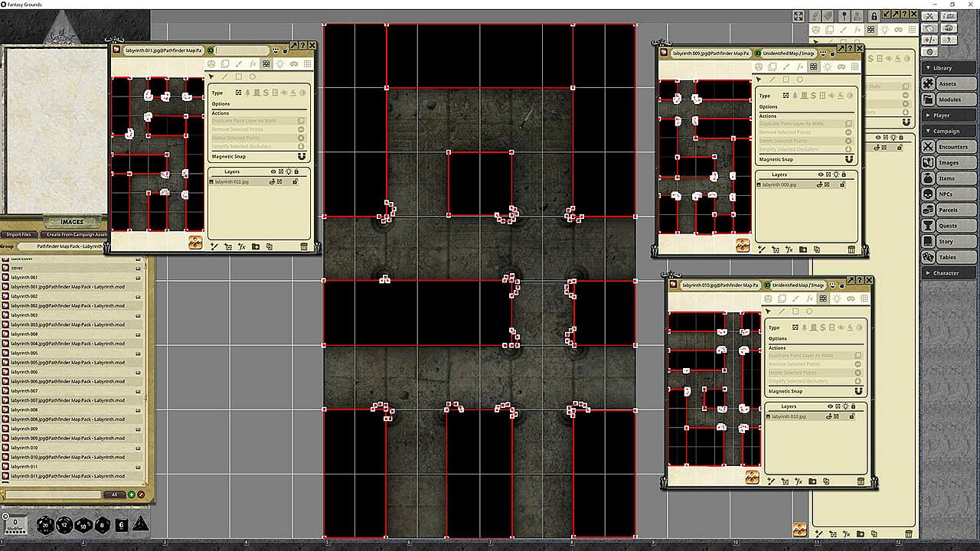
Task: Click the Parcels coins icon in the sidebar
Action: 928,210
